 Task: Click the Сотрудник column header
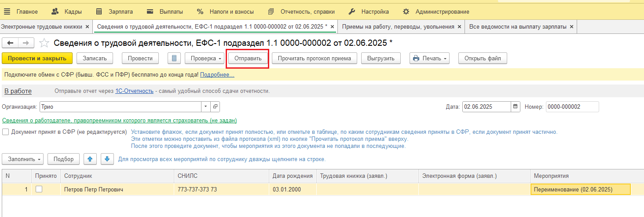coord(117,176)
